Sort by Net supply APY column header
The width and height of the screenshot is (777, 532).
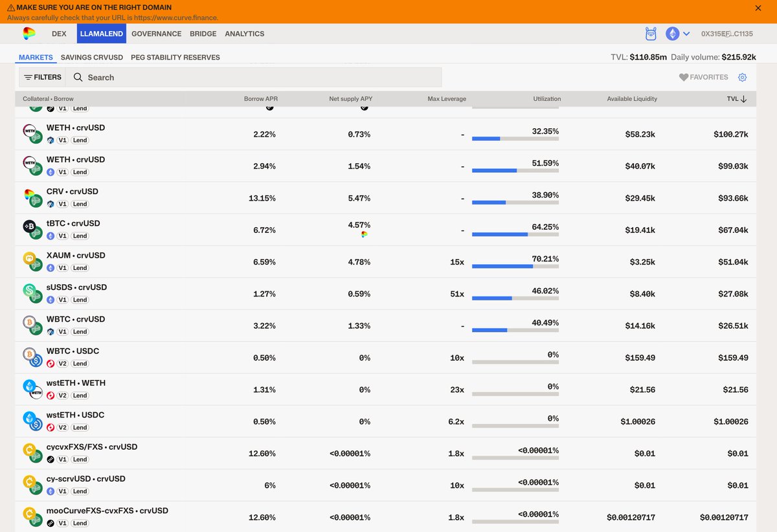tap(351, 99)
